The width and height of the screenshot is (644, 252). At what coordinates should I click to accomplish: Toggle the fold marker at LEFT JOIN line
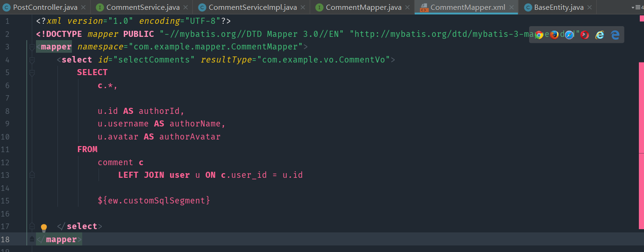click(32, 175)
